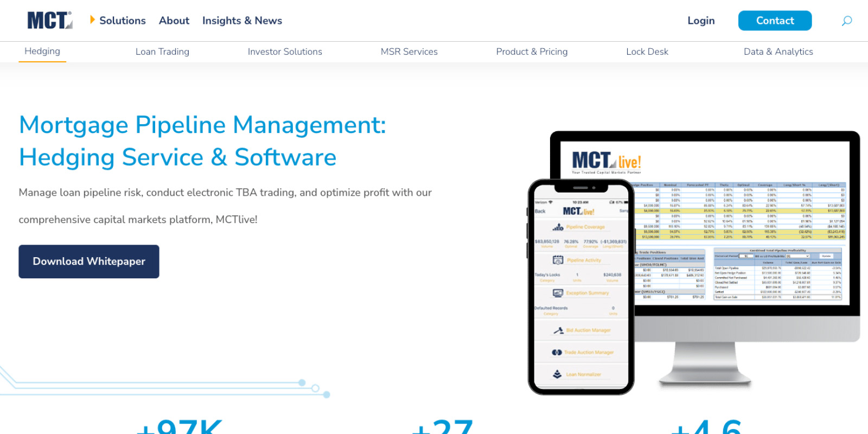
Task: Click the Exception Summary icon on phone
Action: click(558, 293)
